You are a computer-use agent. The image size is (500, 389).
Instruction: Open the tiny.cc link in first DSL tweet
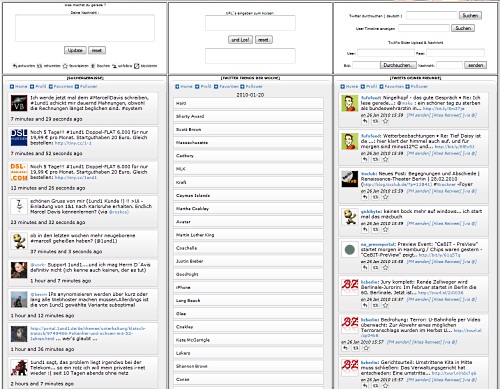tap(73, 143)
